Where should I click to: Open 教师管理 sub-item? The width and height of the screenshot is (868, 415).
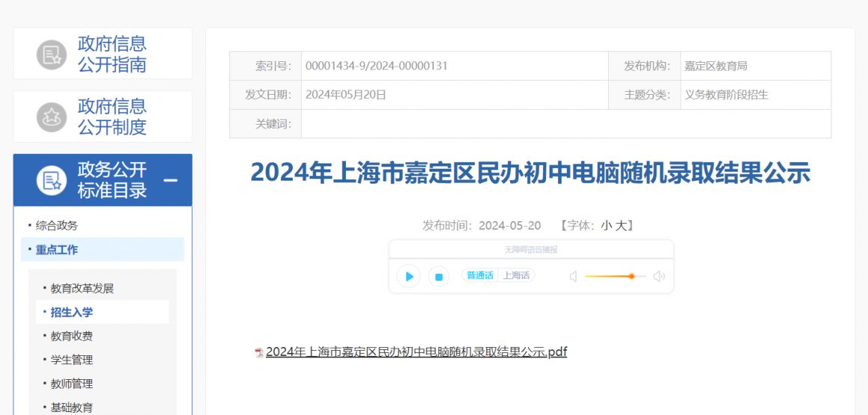point(72,384)
